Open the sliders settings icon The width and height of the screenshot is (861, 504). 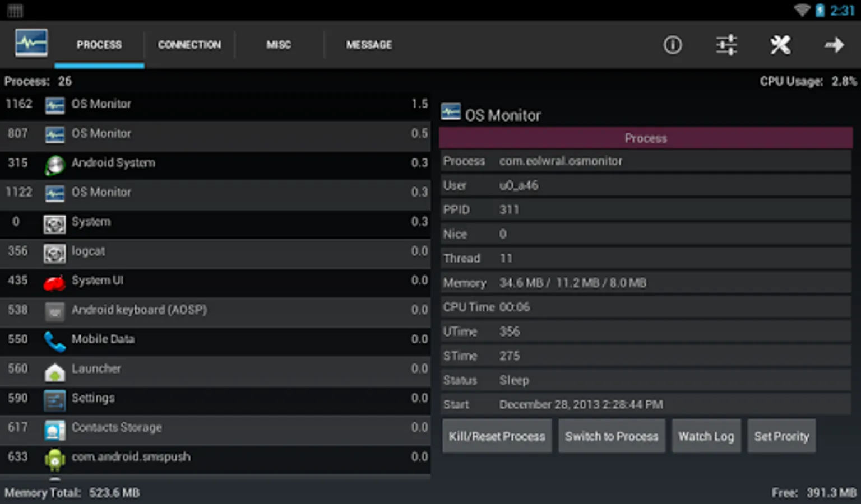(726, 45)
